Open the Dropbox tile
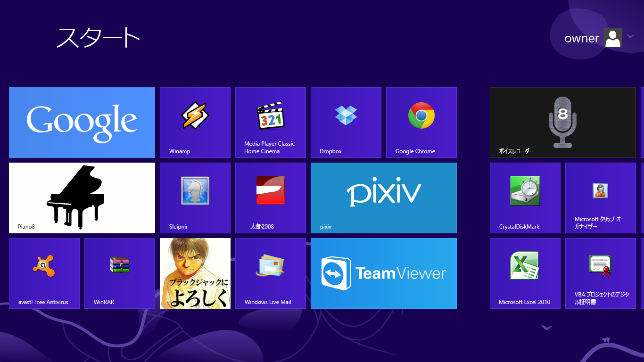The height and width of the screenshot is (362, 644). pos(346,123)
